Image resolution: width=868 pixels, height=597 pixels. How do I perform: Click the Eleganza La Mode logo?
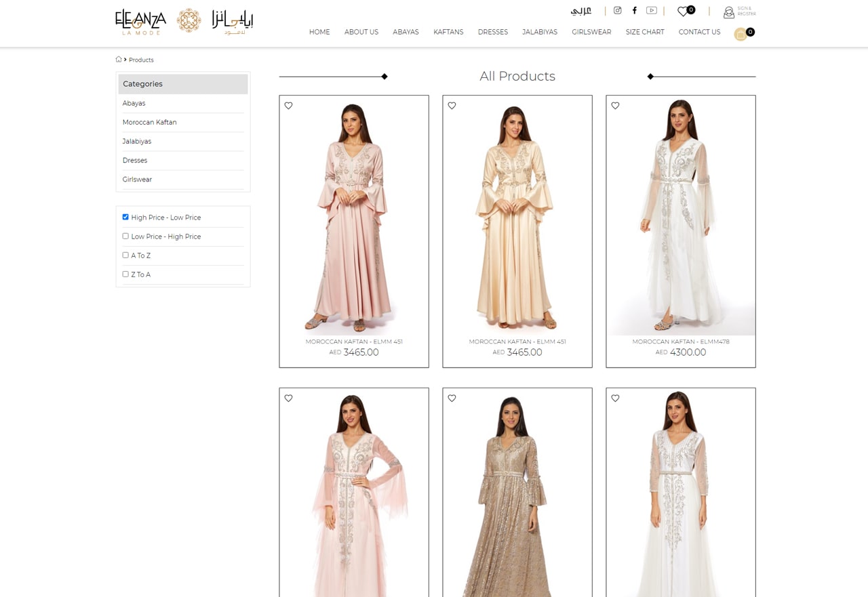coord(184,21)
